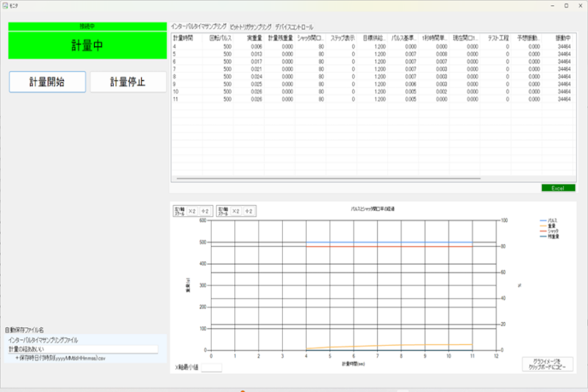Minimize the モニタ window

point(553,6)
